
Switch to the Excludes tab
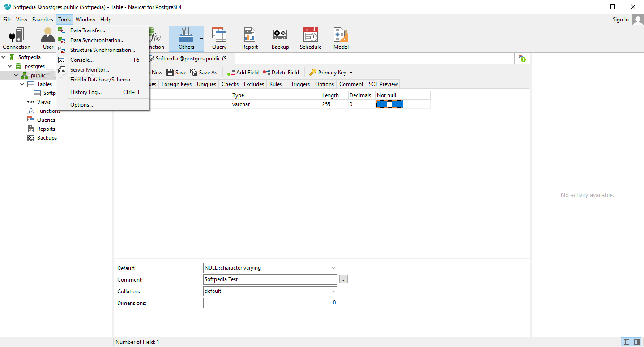(254, 84)
